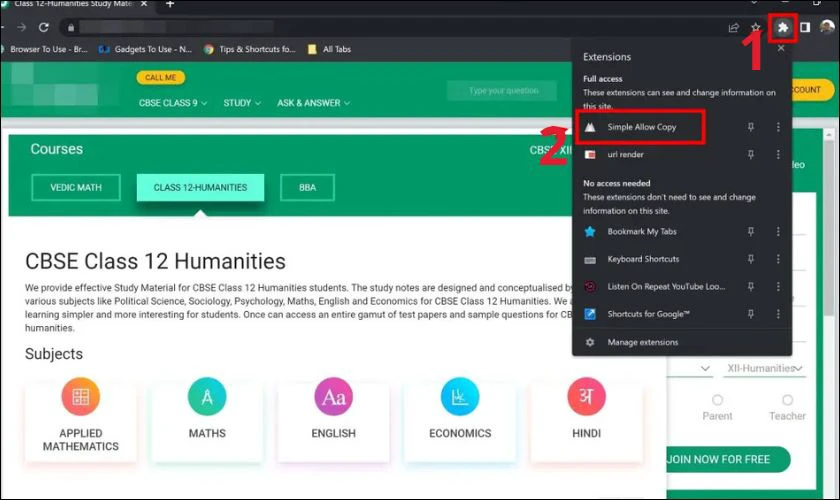Open more options for Shortcuts for Google
Image resolution: width=840 pixels, height=500 pixels.
tap(778, 314)
